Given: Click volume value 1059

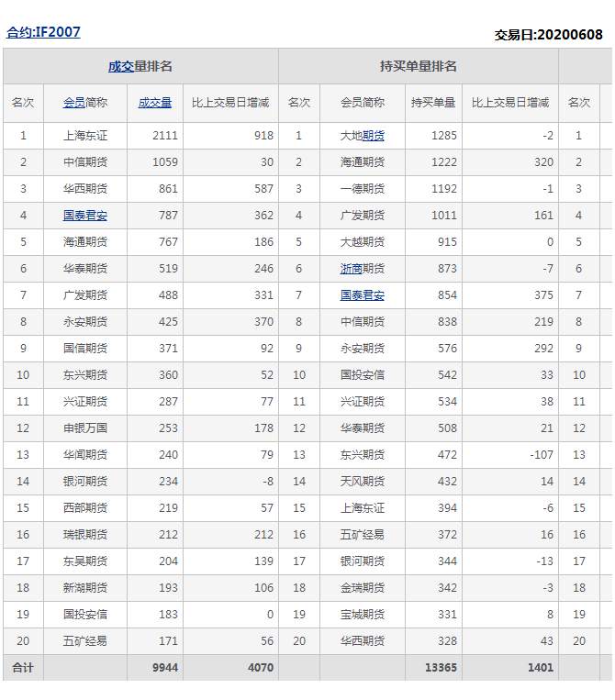Looking at the screenshot, I should (165, 162).
